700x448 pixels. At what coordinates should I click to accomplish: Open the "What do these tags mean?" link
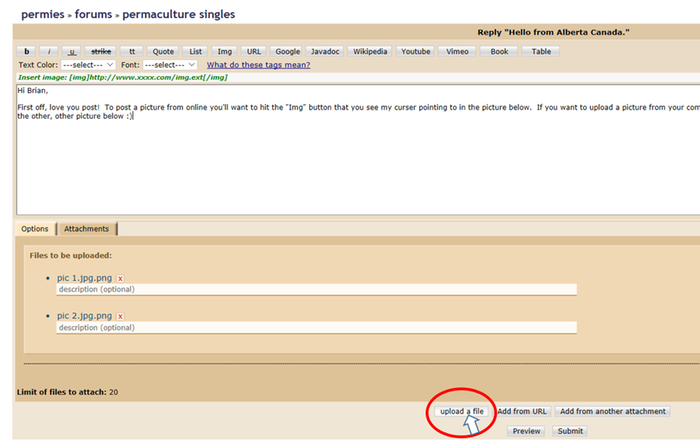point(256,64)
